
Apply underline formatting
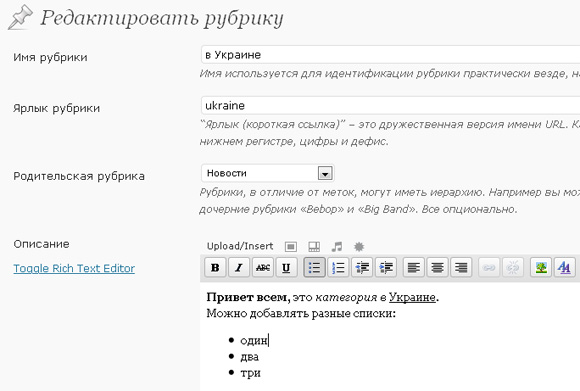pos(286,267)
